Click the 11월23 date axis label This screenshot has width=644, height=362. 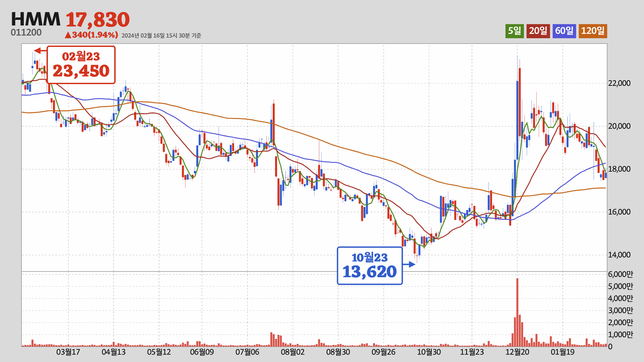click(x=472, y=352)
